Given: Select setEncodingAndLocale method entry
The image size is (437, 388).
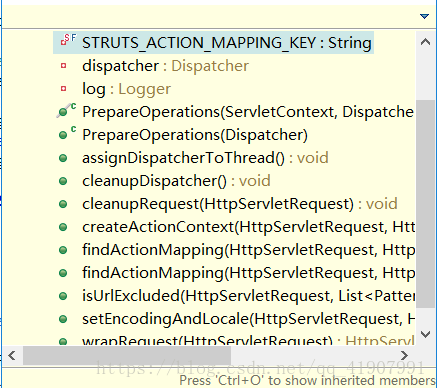Looking at the screenshot, I should point(248,319).
